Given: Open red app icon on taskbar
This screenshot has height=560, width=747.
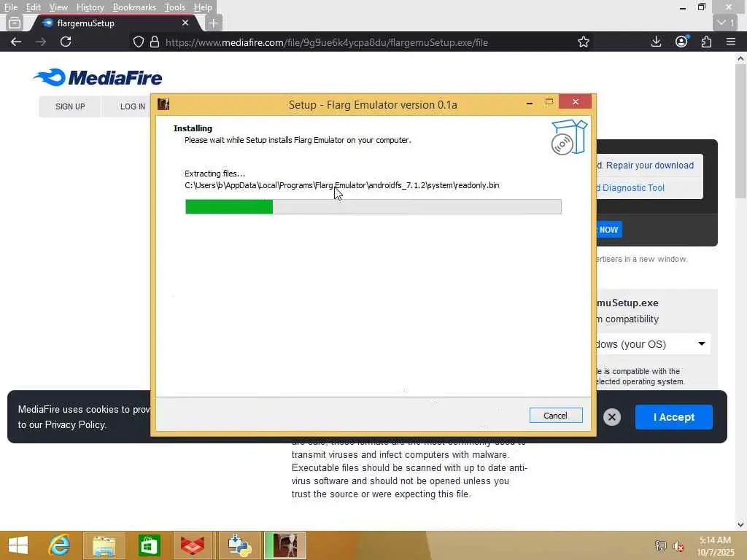Looking at the screenshot, I should [x=193, y=545].
